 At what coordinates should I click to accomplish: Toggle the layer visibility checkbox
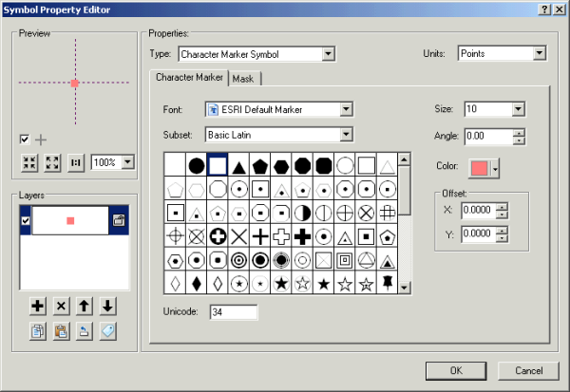[x=26, y=220]
